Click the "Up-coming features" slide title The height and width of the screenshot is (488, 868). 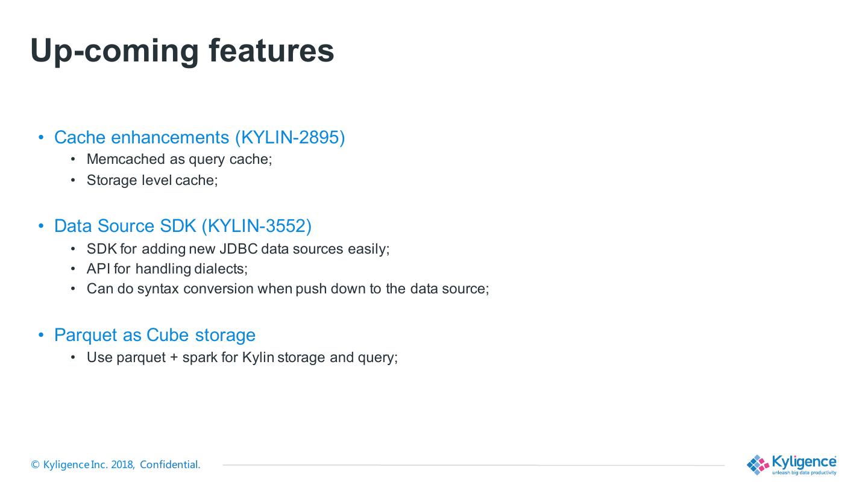[x=182, y=50]
